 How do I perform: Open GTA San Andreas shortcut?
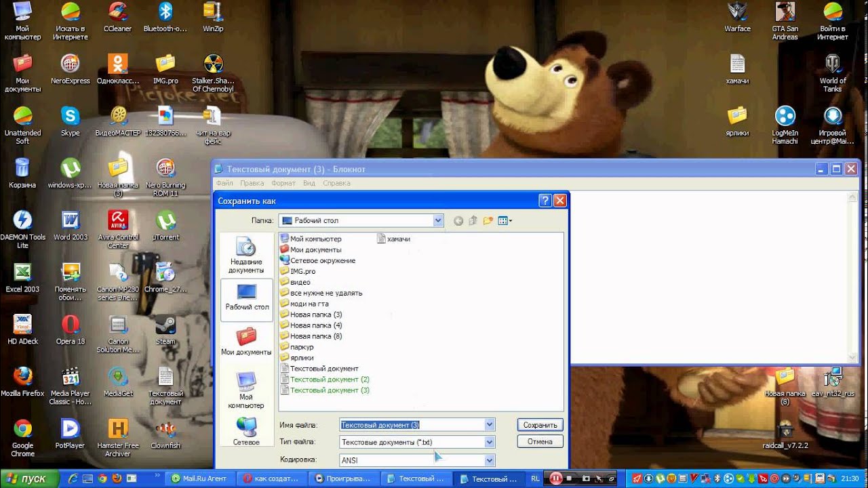pos(785,21)
